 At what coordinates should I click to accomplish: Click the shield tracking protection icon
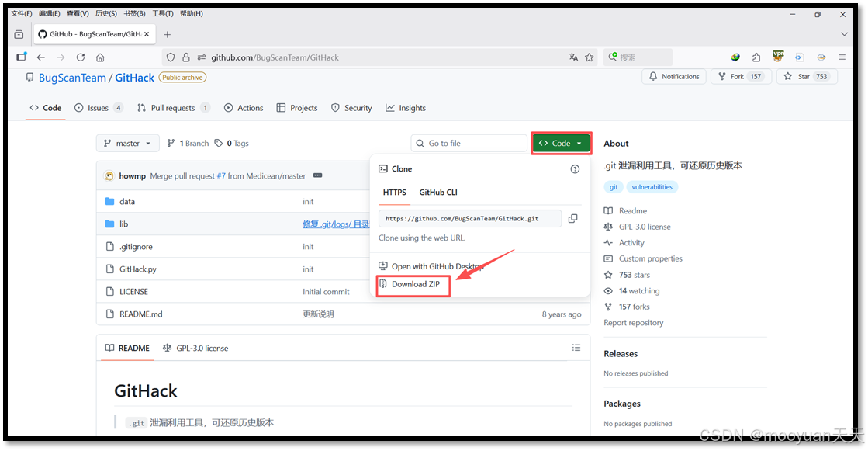[171, 57]
